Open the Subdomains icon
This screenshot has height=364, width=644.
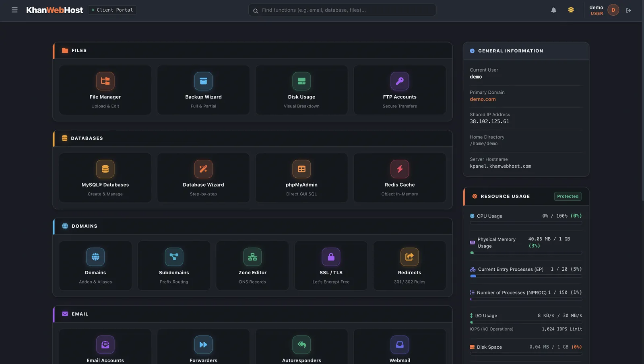(x=174, y=257)
